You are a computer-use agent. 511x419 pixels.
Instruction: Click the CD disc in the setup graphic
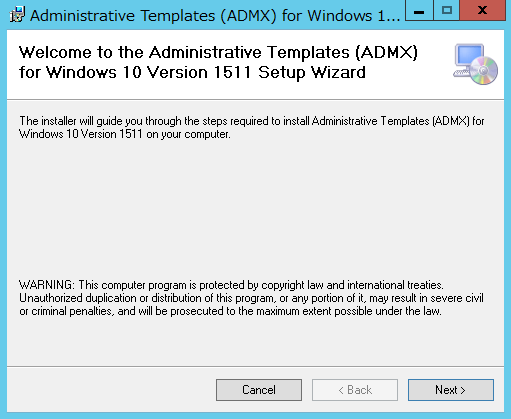(484, 70)
